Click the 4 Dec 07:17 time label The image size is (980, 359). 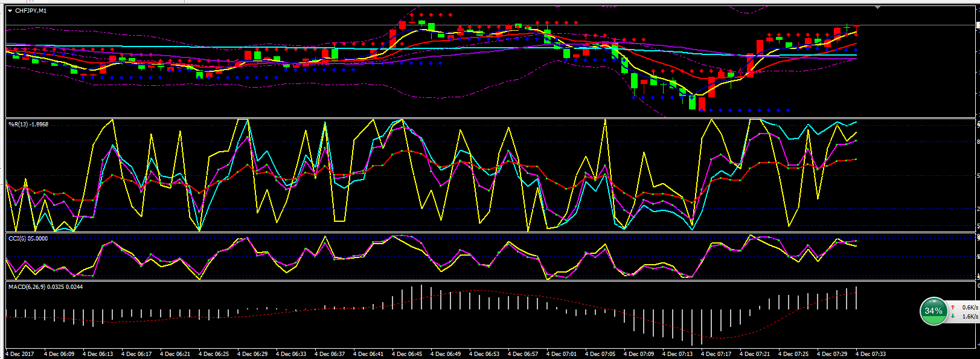(x=716, y=354)
